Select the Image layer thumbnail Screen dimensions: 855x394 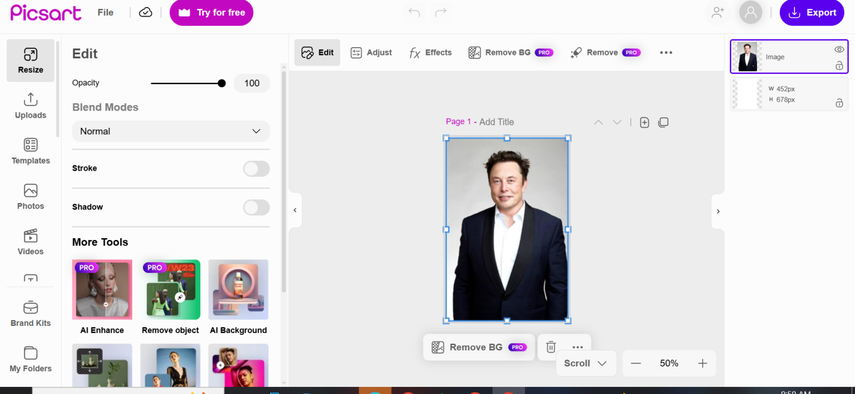747,57
